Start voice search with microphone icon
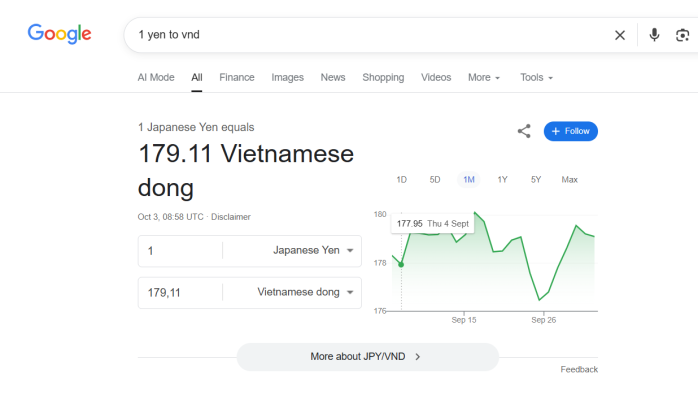 point(654,35)
